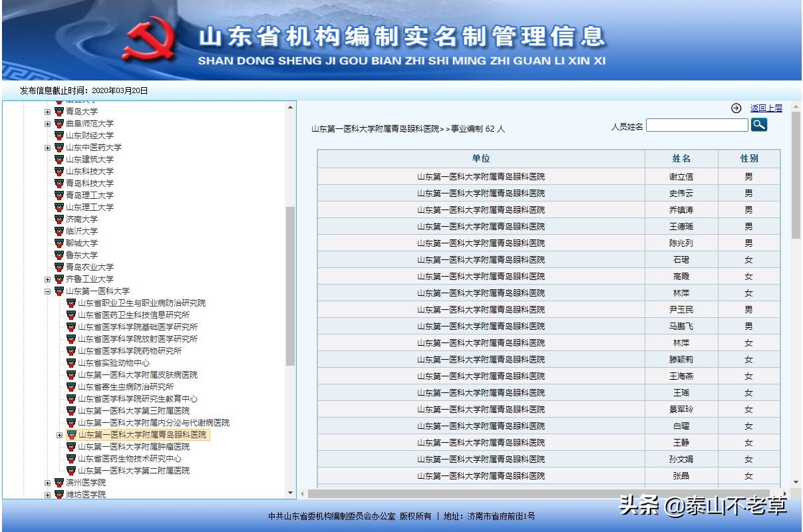Click the emblem icon next to 滨州医学院
The height and width of the screenshot is (532, 803).
click(x=59, y=481)
